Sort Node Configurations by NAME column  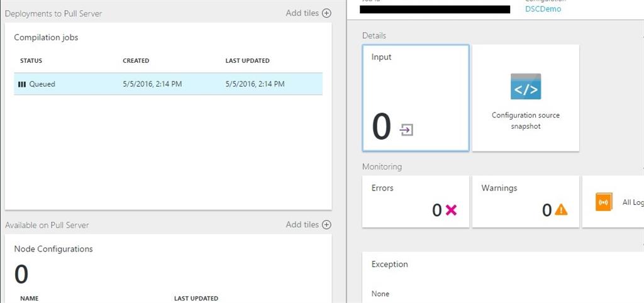30,298
